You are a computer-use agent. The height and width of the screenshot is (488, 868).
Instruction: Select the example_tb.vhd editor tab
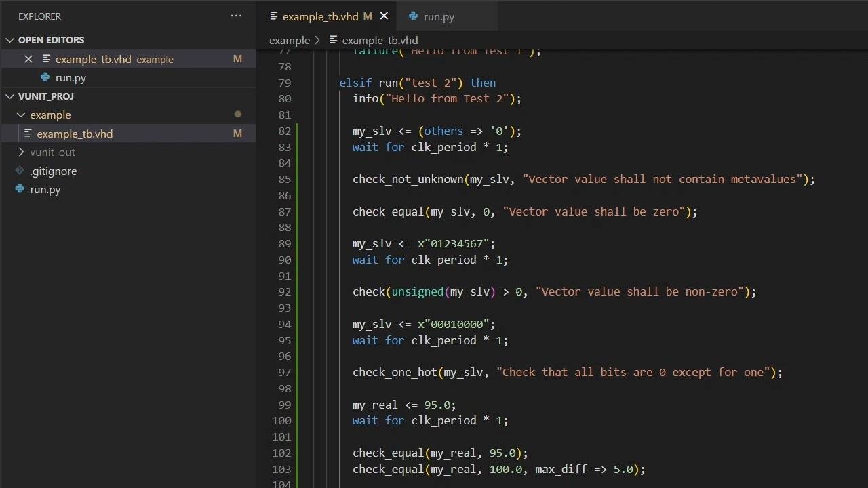coord(320,16)
